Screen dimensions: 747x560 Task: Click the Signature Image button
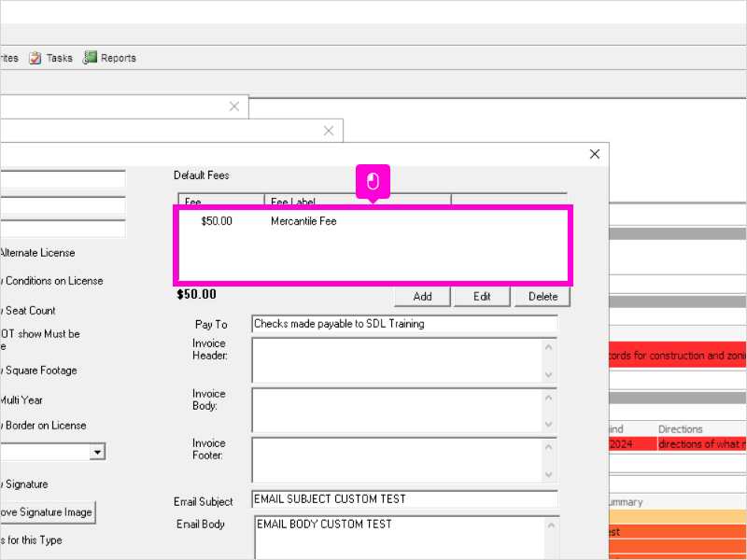coord(48,512)
